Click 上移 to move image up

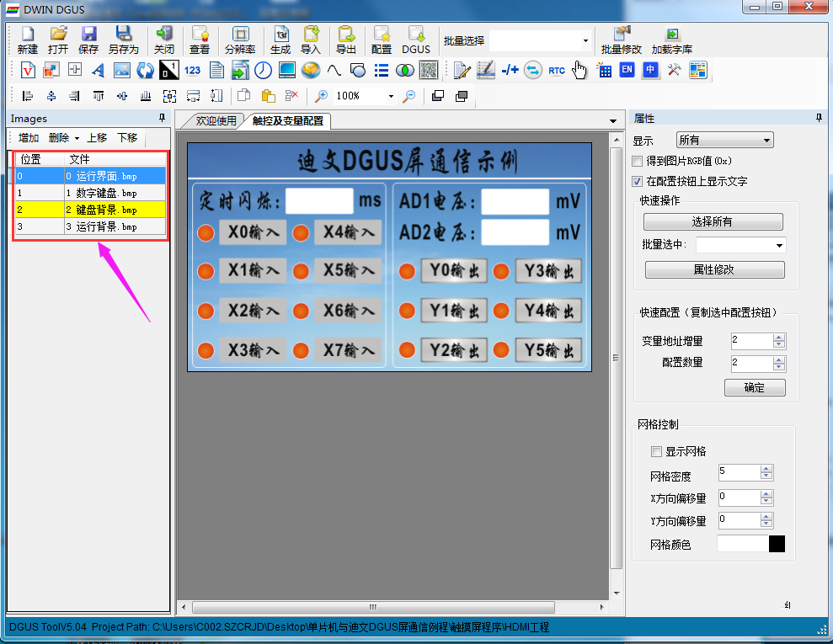click(x=97, y=138)
